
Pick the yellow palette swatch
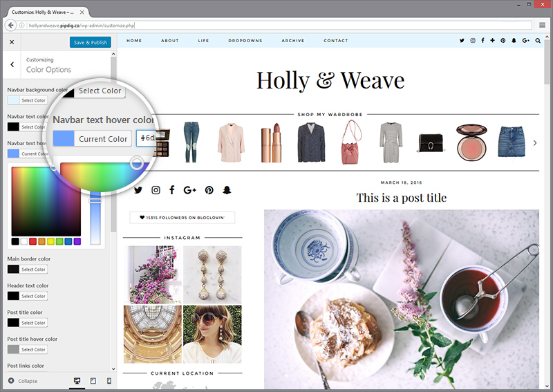coord(50,241)
